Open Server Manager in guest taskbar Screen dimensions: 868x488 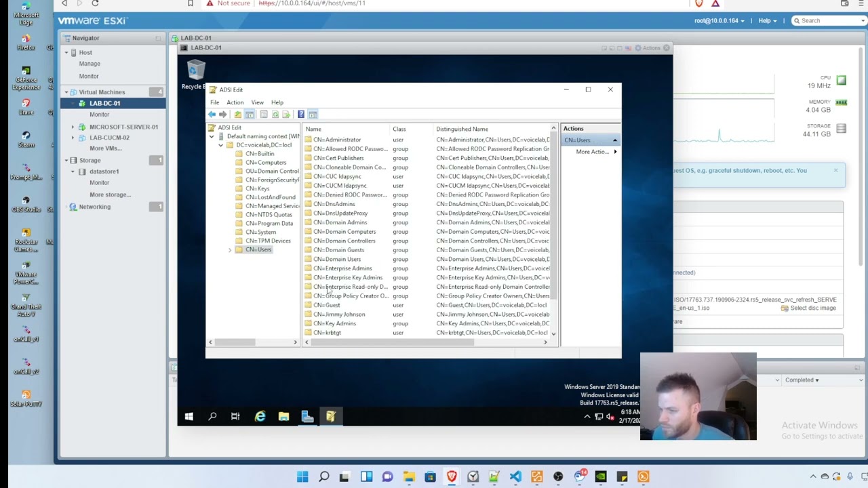307,416
